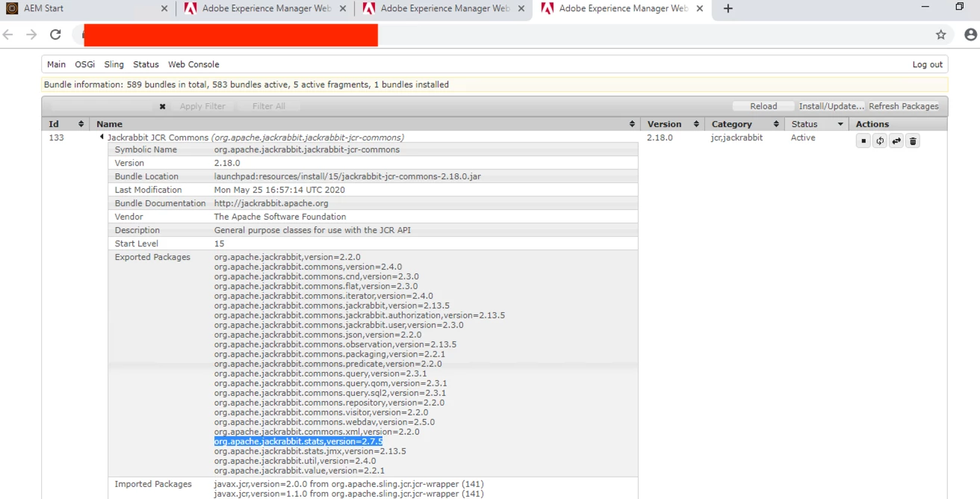Click the Refresh Packages button
Viewport: 980px width, 499px height.
[x=904, y=106]
